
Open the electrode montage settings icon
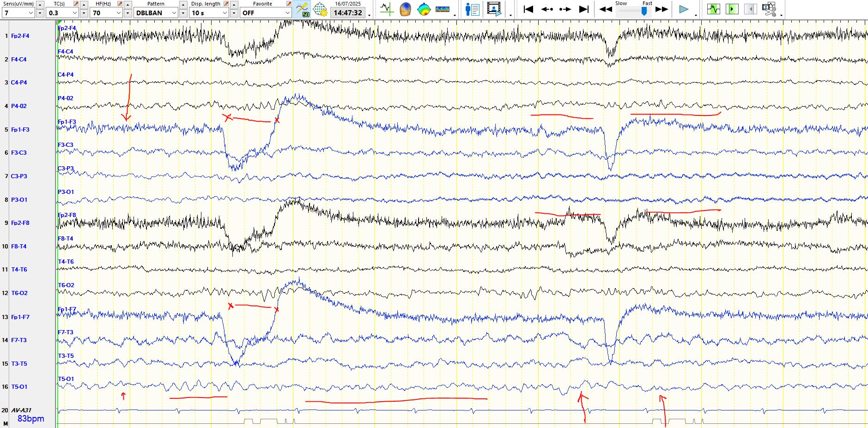(320, 9)
